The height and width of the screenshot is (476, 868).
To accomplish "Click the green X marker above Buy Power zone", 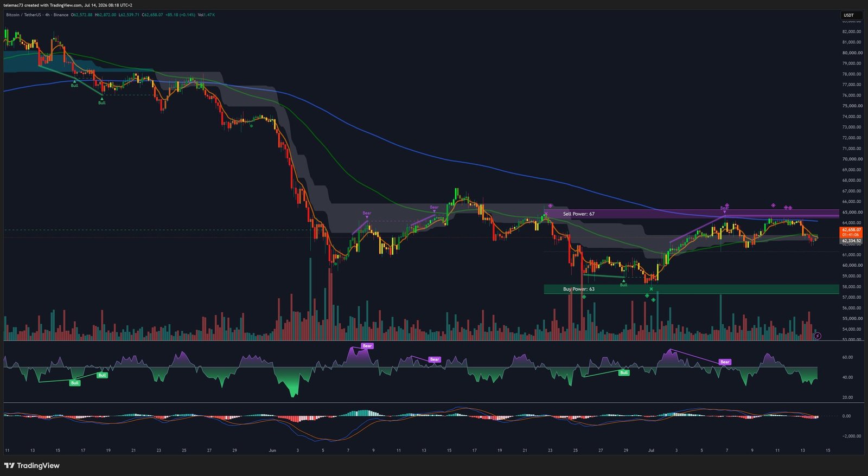I will click(651, 289).
